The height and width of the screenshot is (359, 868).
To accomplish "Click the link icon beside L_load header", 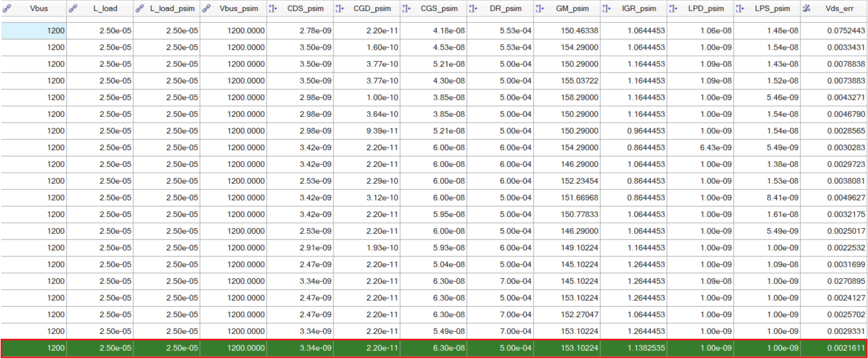I will coord(73,9).
